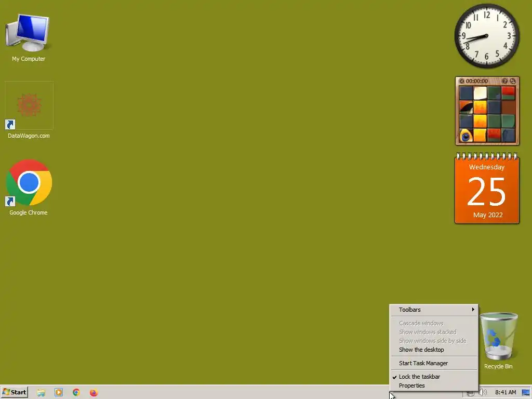Click the disabled Cascade windows entry
The image size is (532, 399).
[x=434, y=323]
